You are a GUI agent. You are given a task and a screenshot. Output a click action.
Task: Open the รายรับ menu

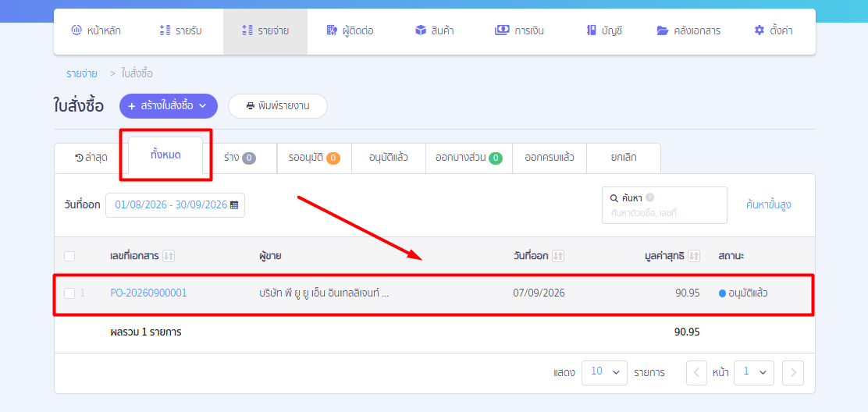180,31
